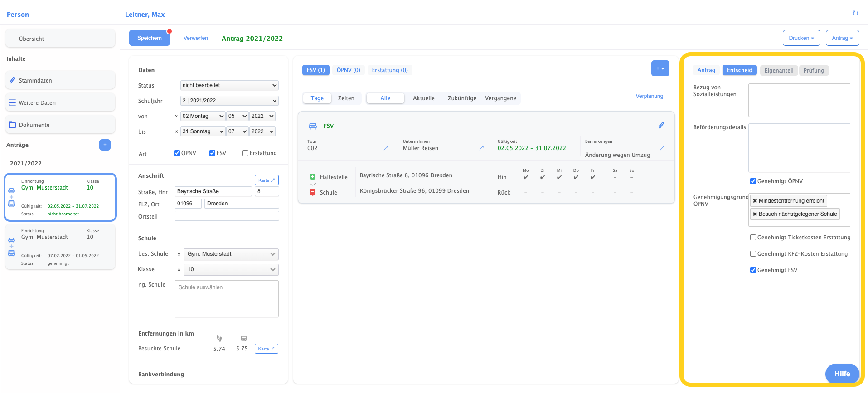Select the ÖPNV (0) tab
The image size is (868, 394).
(x=348, y=70)
